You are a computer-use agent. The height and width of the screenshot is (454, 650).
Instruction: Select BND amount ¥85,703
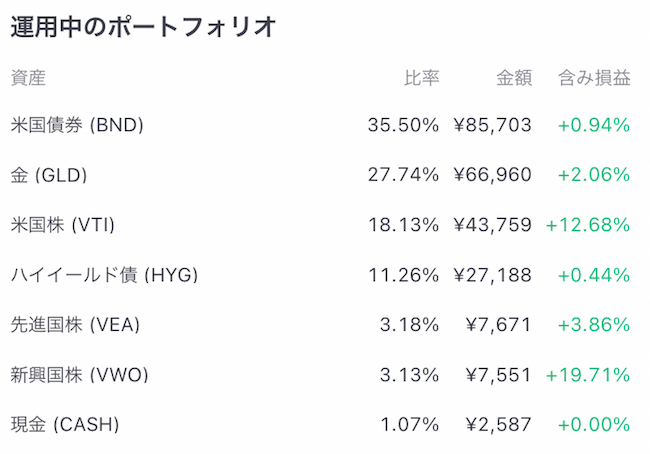point(492,125)
